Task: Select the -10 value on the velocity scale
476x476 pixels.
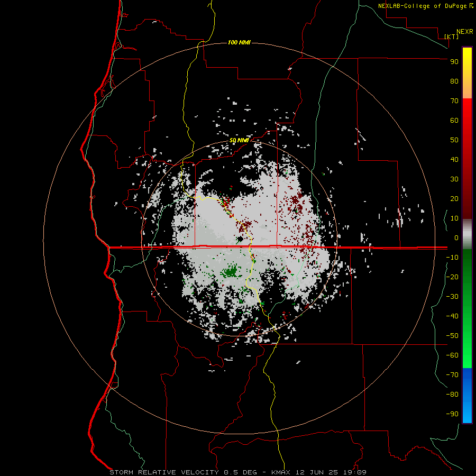Action: coord(452,258)
